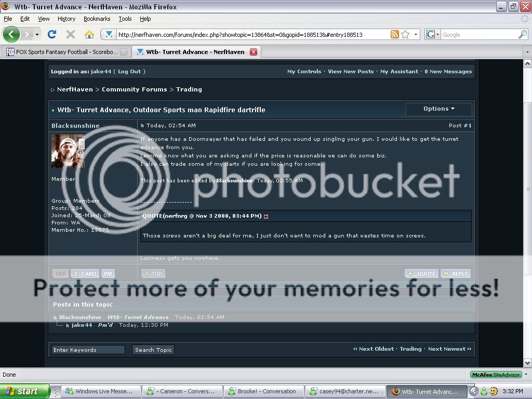Open the address bar history dropdown
532x399 pixels.
(x=416, y=34)
